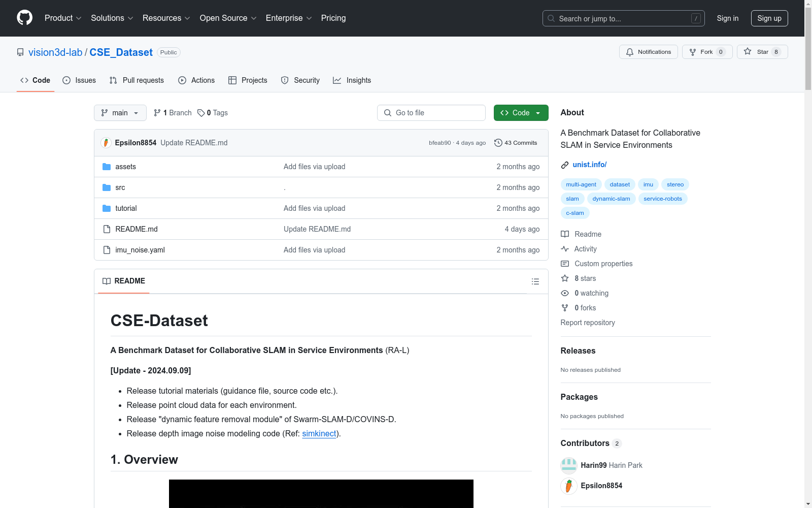Click the Notifications bell button
Viewport: 812px width, 508px height.
648,52
